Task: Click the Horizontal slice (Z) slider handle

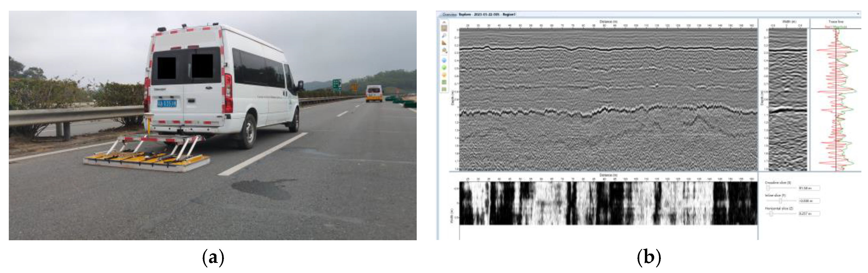Action: tap(771, 214)
